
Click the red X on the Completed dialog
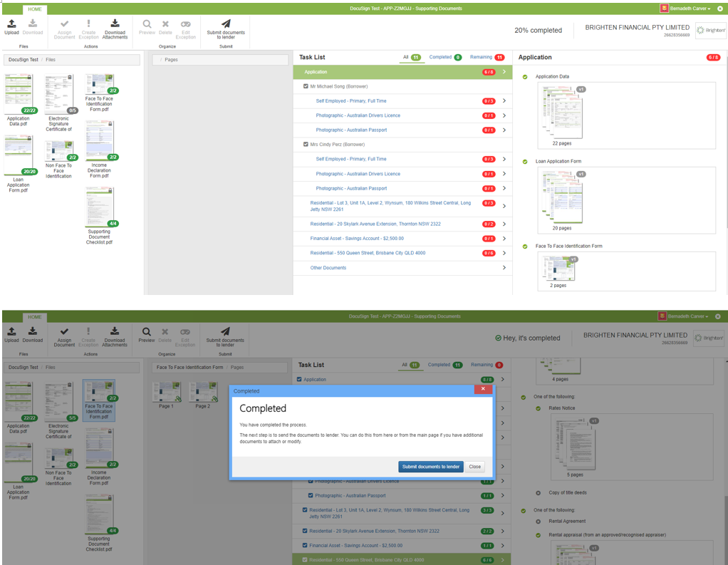(482, 390)
